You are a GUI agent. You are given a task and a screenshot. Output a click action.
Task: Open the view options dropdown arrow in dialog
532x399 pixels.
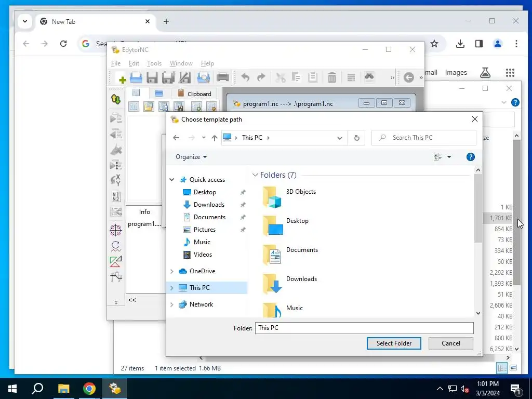click(449, 157)
